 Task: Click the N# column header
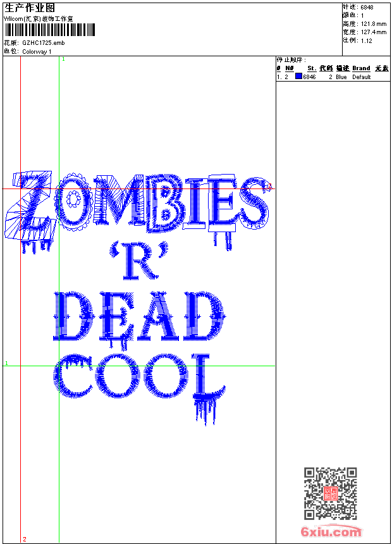coord(290,68)
